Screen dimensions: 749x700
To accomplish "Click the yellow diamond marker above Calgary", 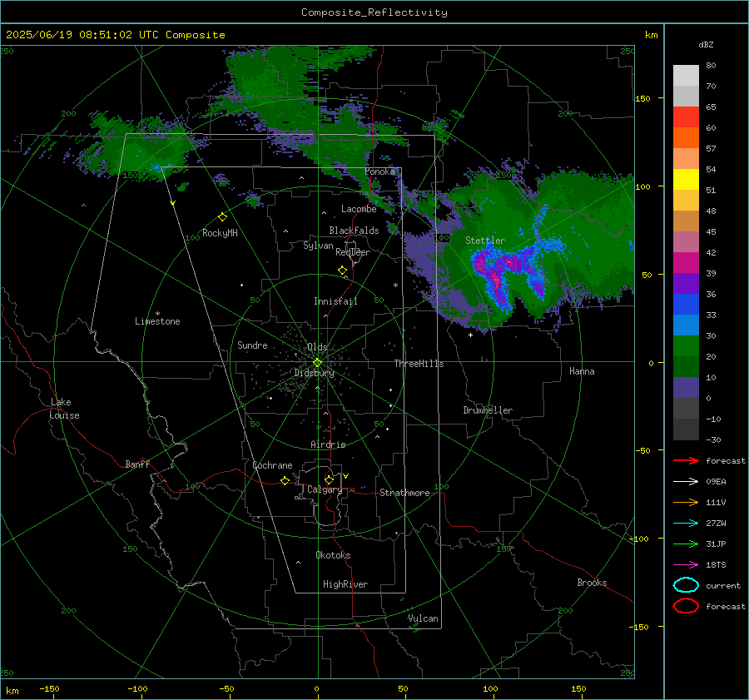I will coord(329,479).
